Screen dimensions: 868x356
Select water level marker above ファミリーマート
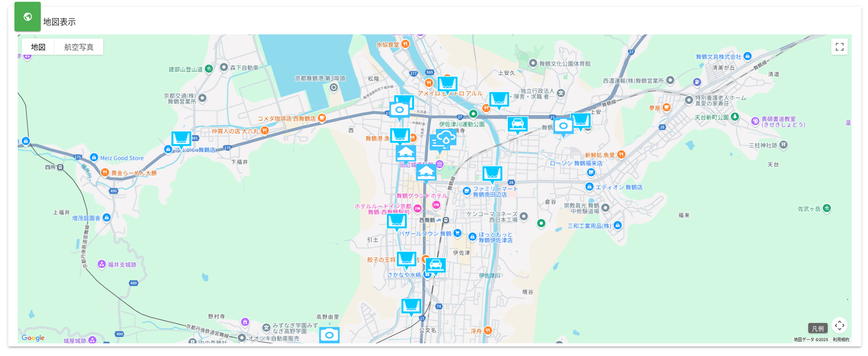(492, 173)
